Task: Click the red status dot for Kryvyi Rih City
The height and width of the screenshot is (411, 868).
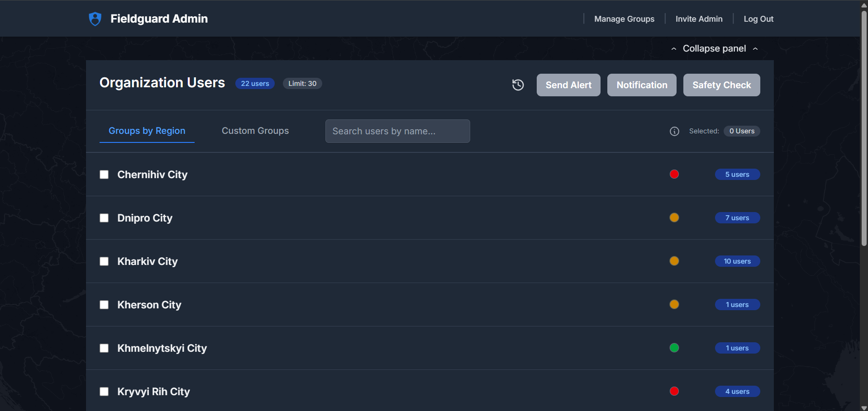Action: click(x=674, y=391)
